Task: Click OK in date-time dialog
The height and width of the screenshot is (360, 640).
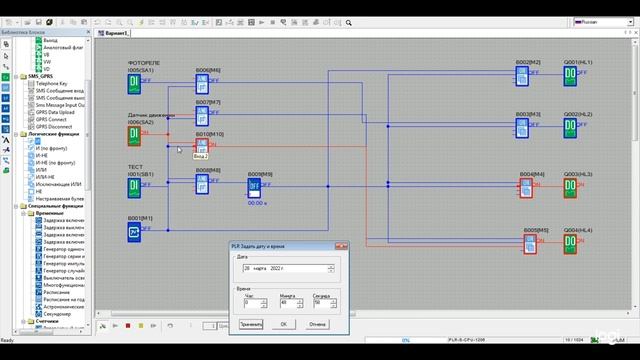Action: (x=284, y=324)
